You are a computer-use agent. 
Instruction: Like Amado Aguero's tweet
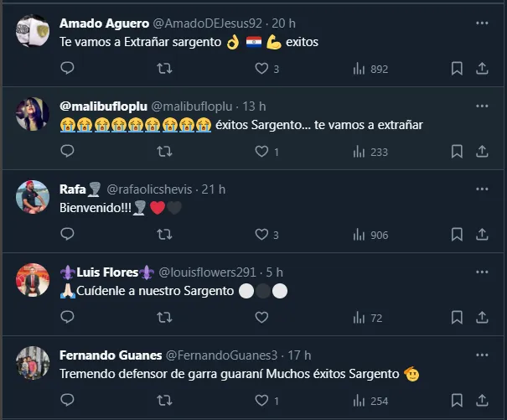pos(261,69)
